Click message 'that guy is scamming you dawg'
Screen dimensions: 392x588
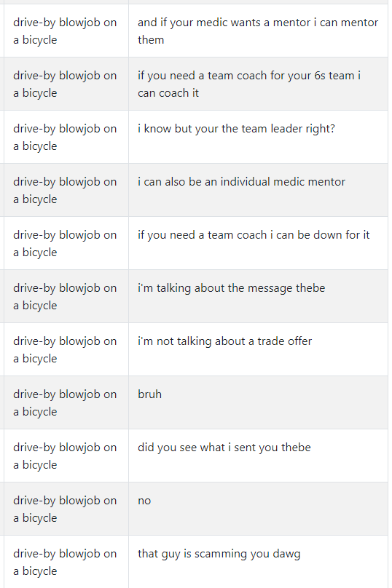pos(219,554)
